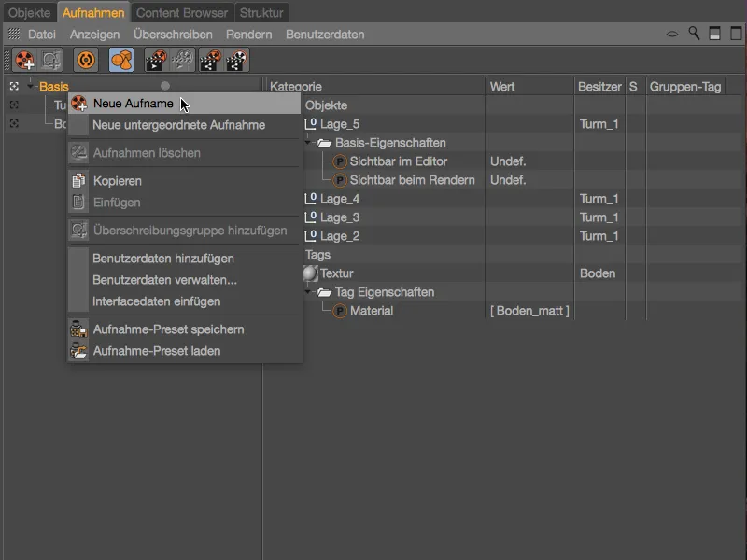The width and height of the screenshot is (747, 560).
Task: Activate the Tu… take viewfinder icon
Action: click(x=14, y=105)
